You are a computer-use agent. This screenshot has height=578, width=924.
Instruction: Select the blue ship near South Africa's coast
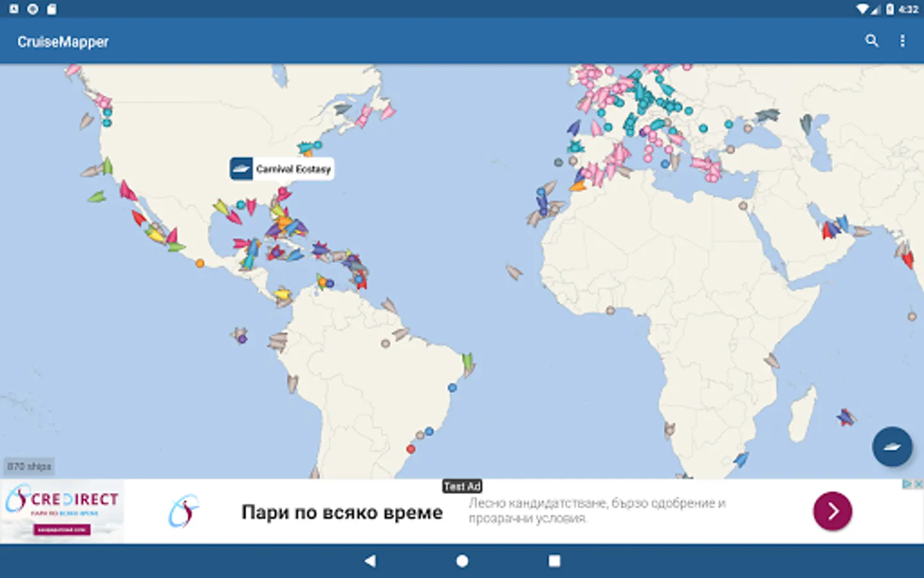click(x=741, y=459)
